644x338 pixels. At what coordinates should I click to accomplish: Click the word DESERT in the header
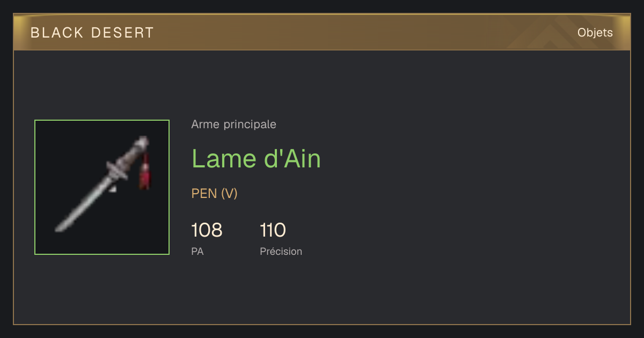(122, 33)
